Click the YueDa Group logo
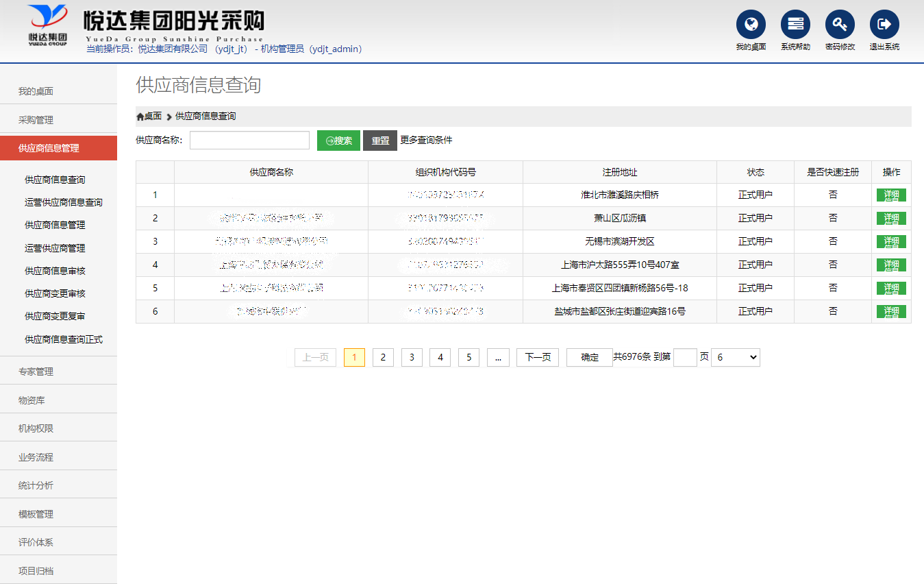 48,25
